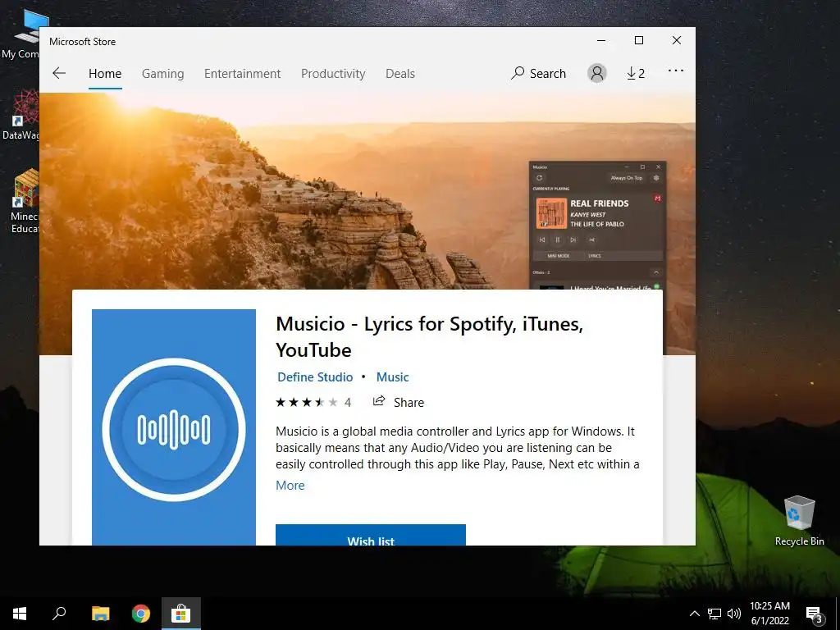
Task: Switch to the Gaming tab
Action: 163,73
